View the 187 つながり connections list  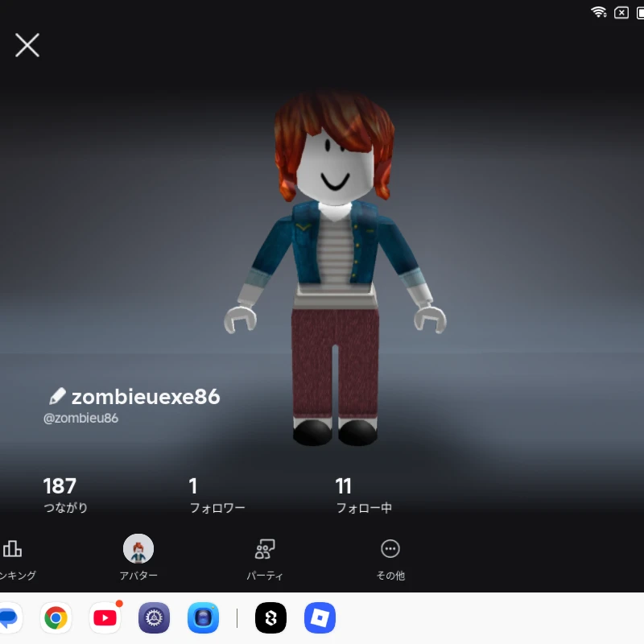(x=65, y=495)
